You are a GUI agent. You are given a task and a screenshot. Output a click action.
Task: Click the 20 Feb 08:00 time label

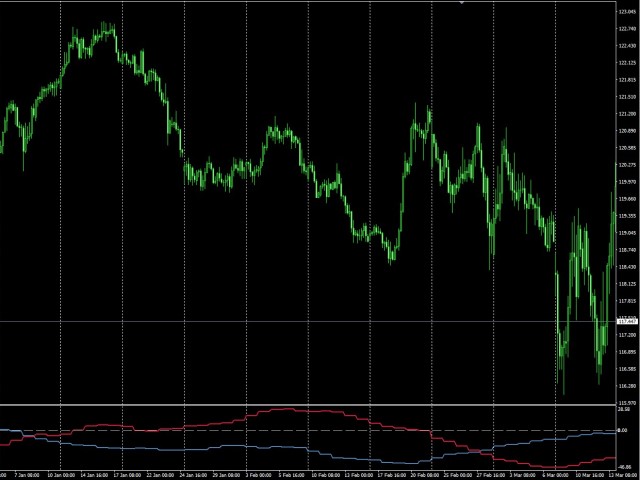423,476
